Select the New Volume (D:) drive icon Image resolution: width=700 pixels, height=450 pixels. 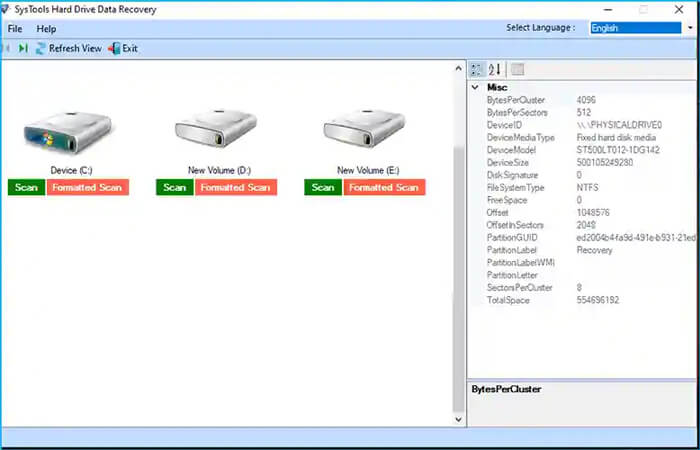pos(216,129)
